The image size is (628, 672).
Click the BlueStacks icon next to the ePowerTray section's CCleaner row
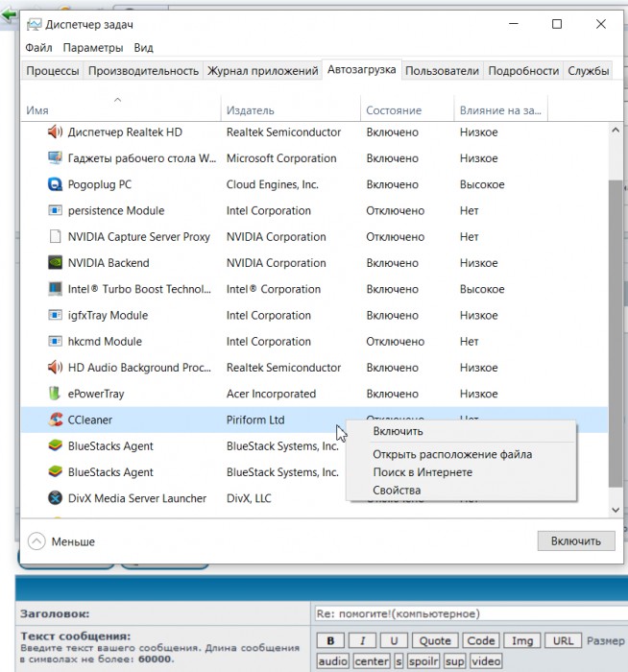click(x=55, y=445)
